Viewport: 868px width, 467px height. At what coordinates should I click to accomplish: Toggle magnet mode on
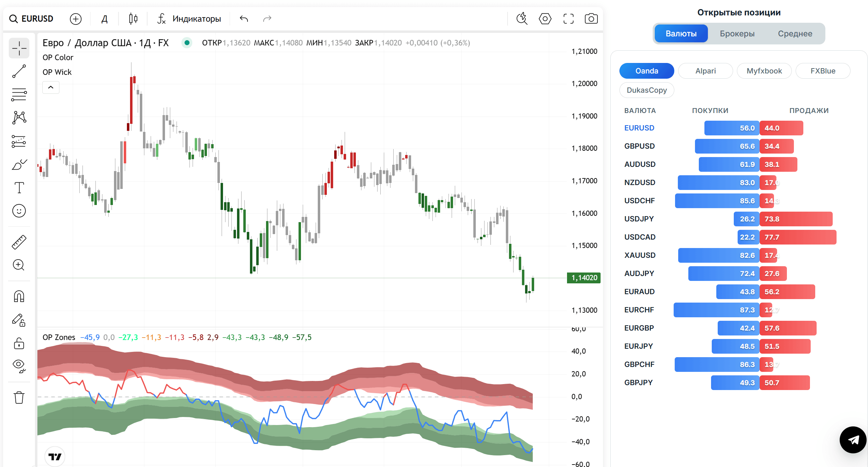[x=19, y=296]
